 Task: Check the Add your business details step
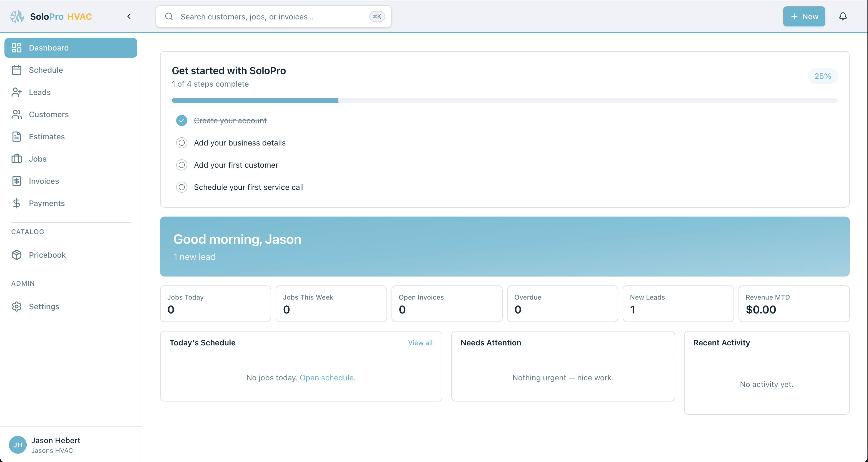(x=182, y=143)
